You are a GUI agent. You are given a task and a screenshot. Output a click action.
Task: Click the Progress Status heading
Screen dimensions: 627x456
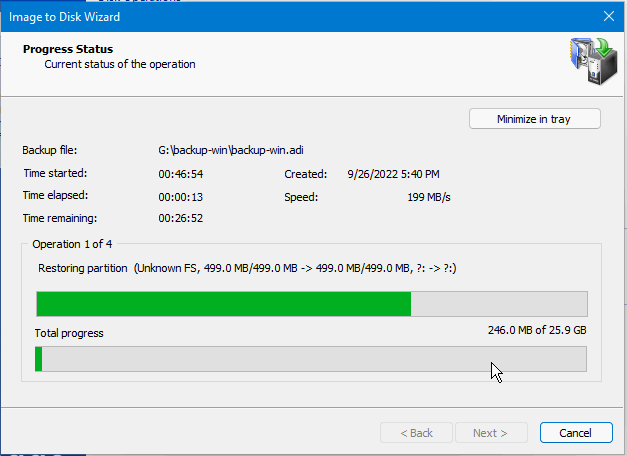pyautogui.click(x=68, y=49)
